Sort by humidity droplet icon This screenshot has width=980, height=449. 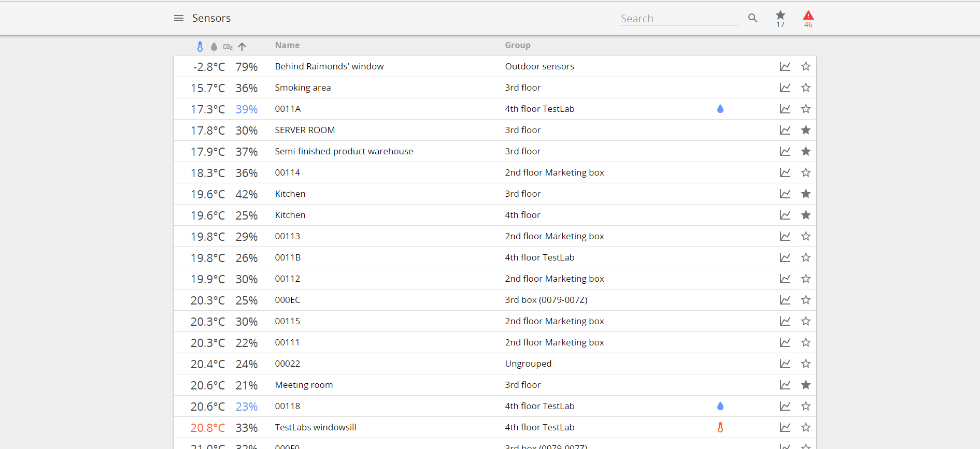214,47
